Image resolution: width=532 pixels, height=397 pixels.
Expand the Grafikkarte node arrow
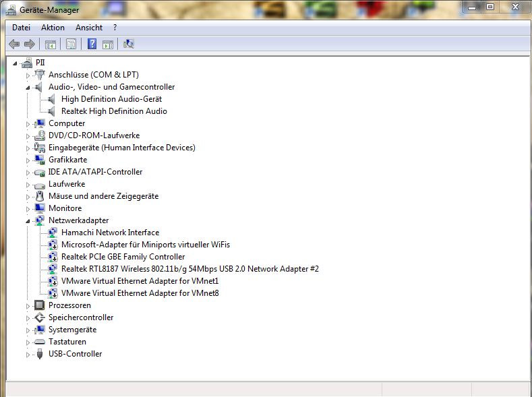coord(28,160)
